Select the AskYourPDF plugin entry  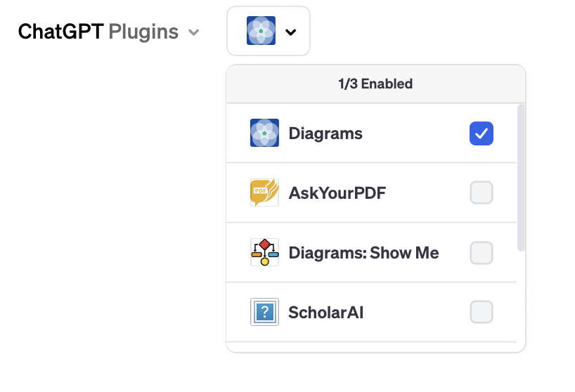[371, 192]
